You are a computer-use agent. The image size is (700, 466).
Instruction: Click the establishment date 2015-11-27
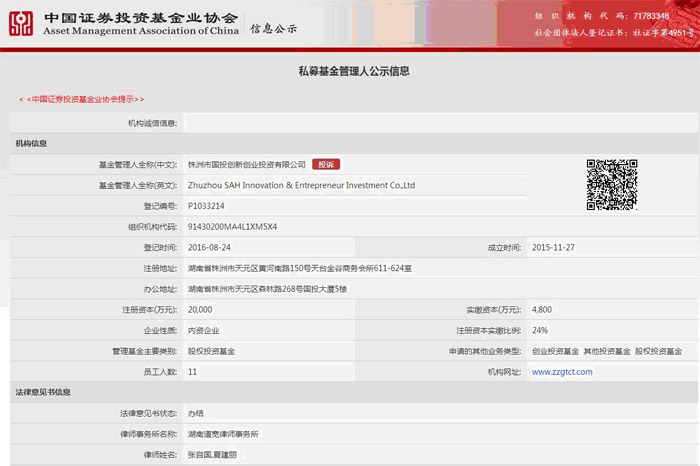pos(553,247)
